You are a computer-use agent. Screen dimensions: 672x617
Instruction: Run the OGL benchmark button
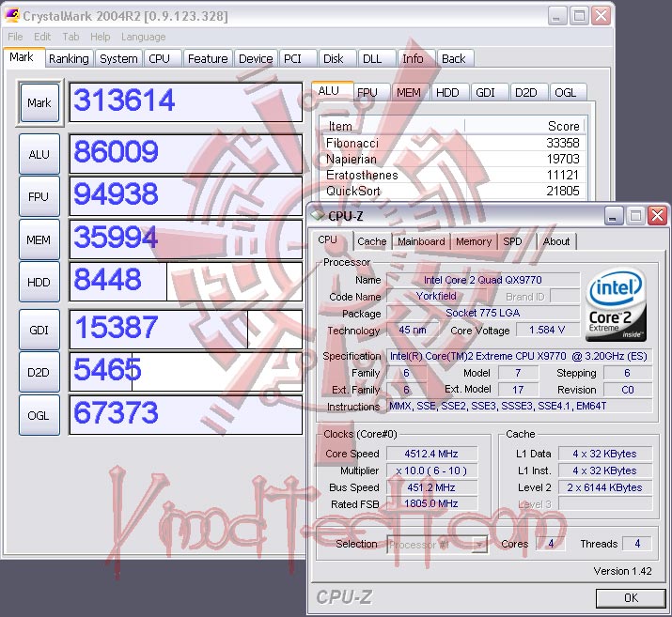pyautogui.click(x=39, y=415)
